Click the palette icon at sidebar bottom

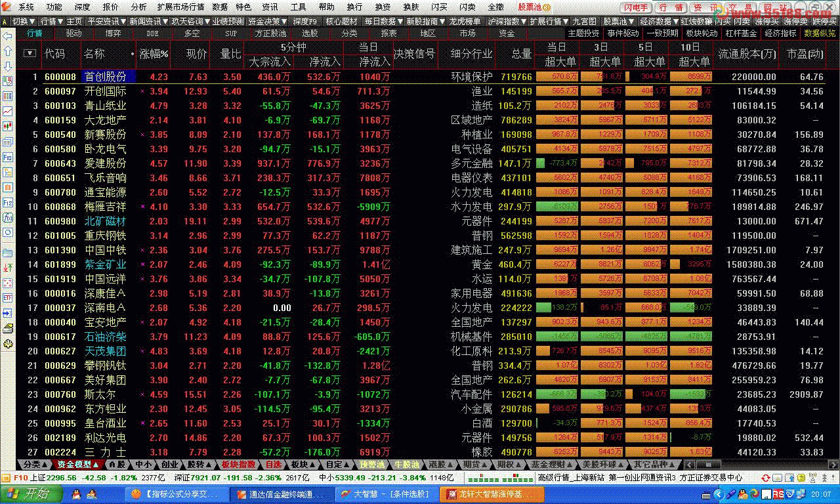pos(7,343)
